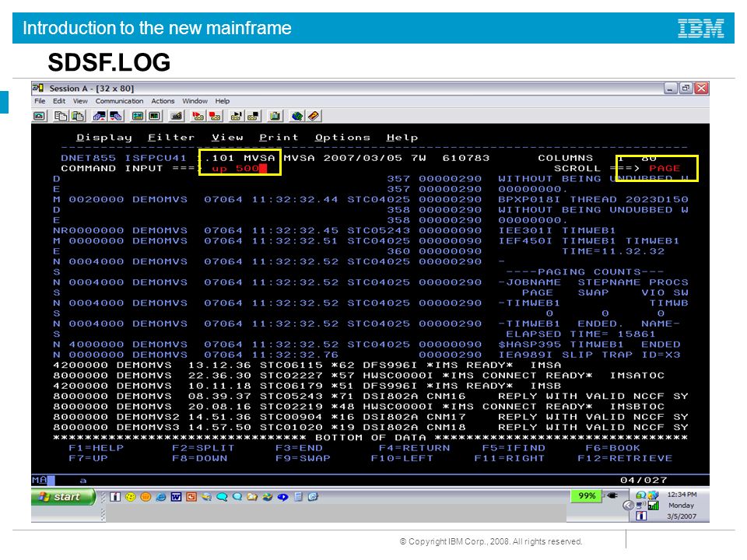Click the SCROLL field showing PAGE

point(665,169)
